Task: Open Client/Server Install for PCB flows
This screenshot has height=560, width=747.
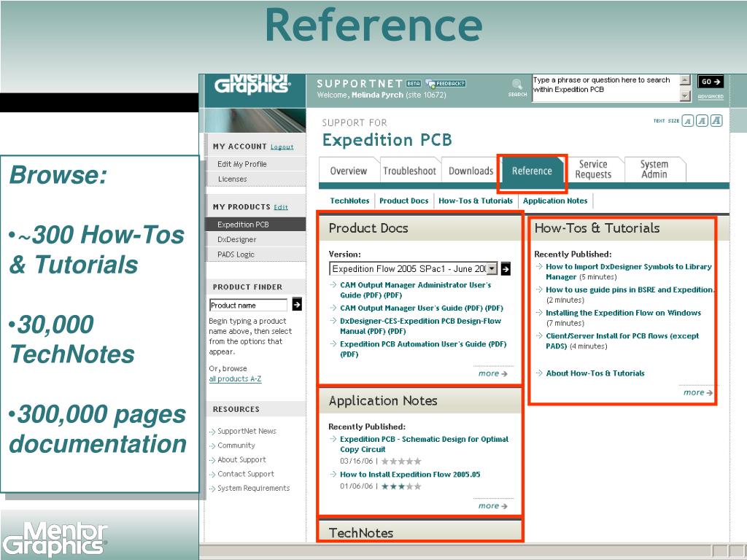Action: tap(622, 341)
